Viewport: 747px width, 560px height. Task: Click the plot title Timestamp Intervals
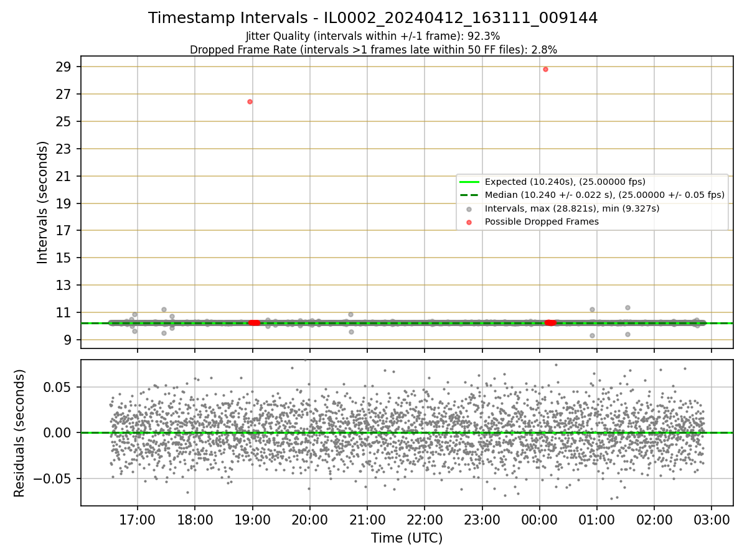click(x=373, y=18)
